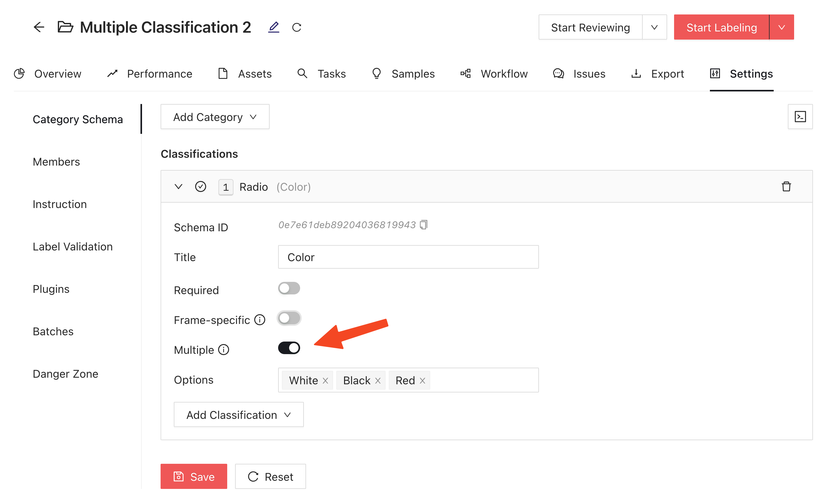Click the refresh icon beside project name

(296, 27)
